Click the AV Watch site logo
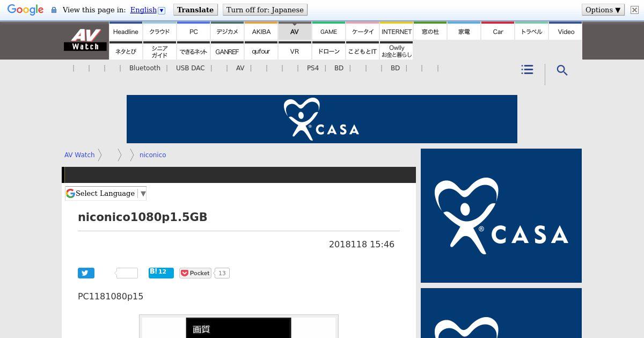This screenshot has width=644, height=338. pos(85,40)
